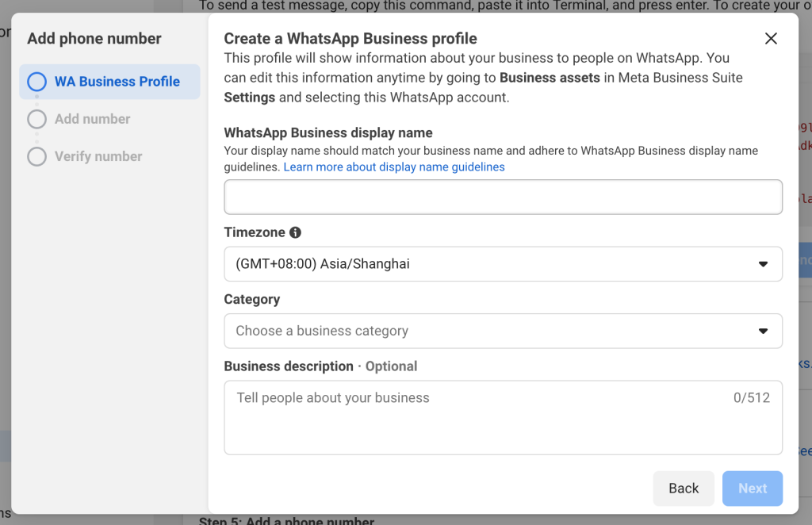Screen dimensions: 812x525
Task: Open the display name guidelines link
Action: tap(394, 167)
